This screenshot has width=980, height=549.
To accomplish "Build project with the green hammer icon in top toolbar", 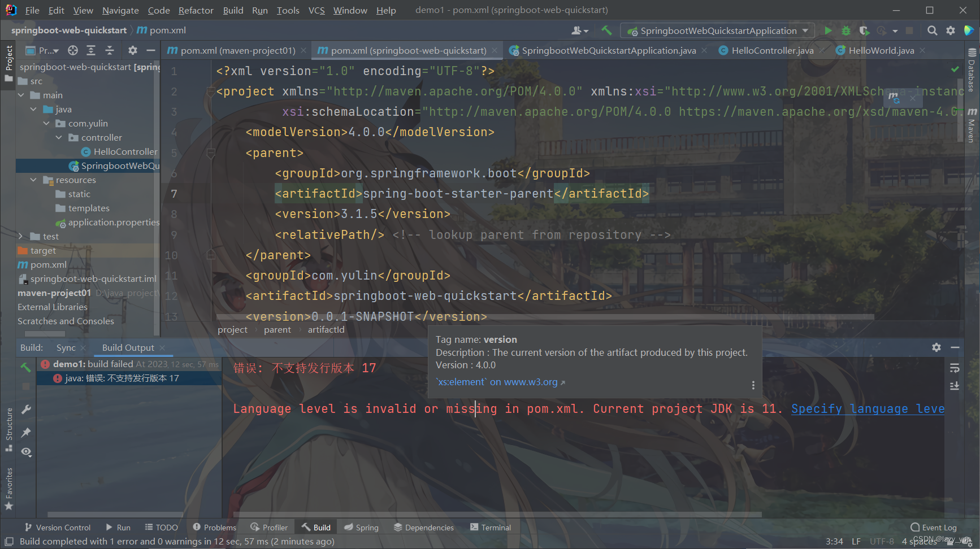I will 606,30.
